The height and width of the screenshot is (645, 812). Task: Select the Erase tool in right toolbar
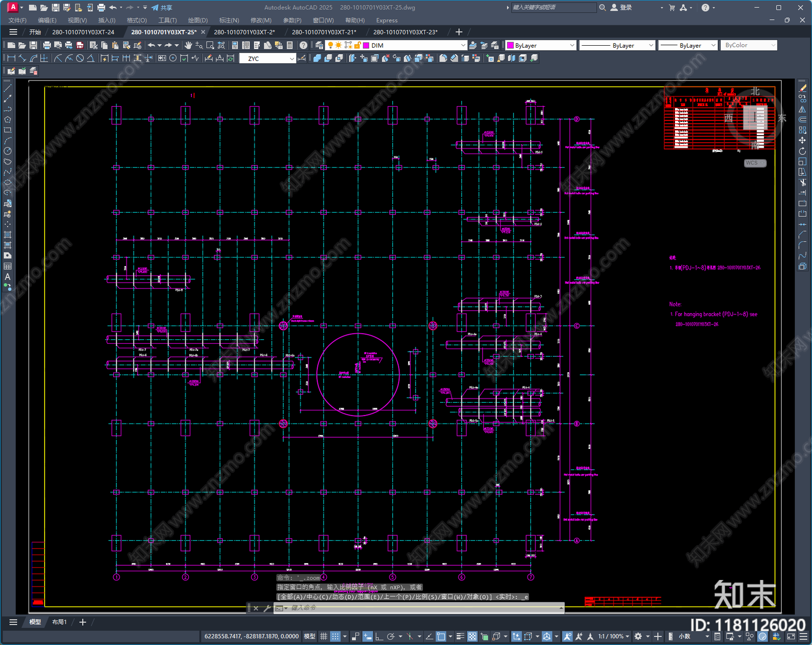point(802,88)
